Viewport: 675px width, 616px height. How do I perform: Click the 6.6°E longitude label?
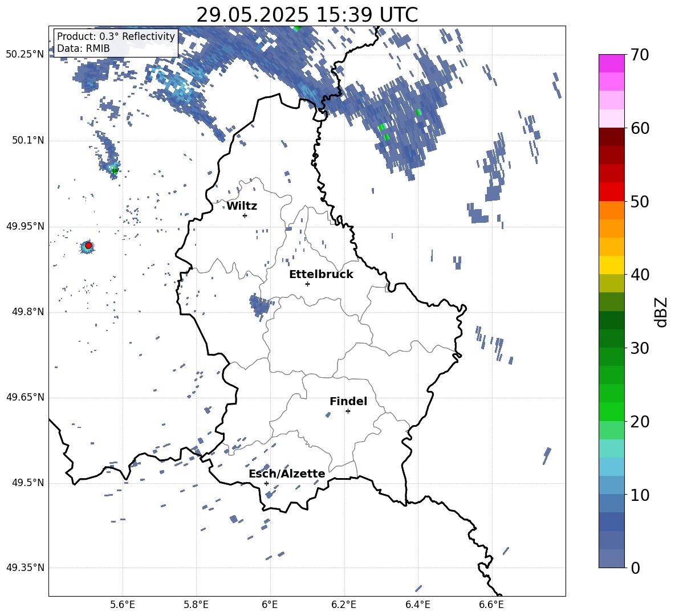491,605
